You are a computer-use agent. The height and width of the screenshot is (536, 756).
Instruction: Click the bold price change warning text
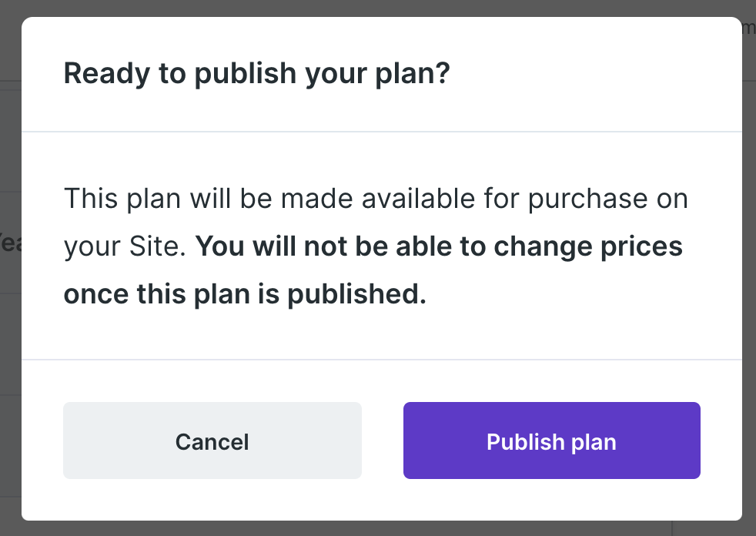[439, 246]
